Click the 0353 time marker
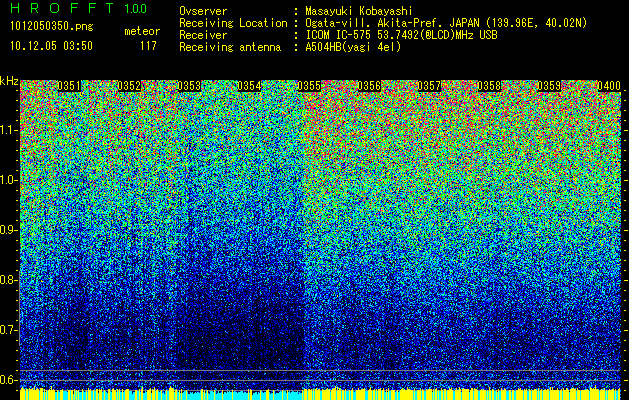629x400 pixels. click(189, 86)
